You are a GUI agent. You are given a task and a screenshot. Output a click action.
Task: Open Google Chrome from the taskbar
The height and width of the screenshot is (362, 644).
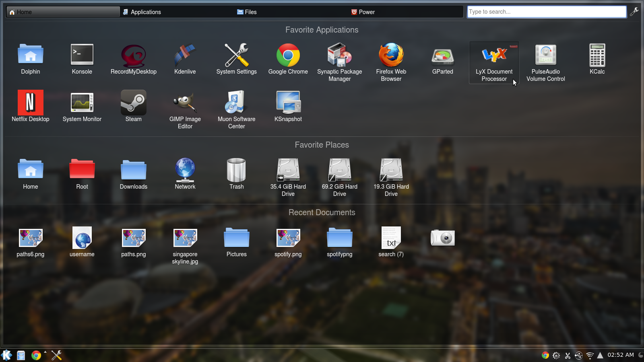(36, 355)
